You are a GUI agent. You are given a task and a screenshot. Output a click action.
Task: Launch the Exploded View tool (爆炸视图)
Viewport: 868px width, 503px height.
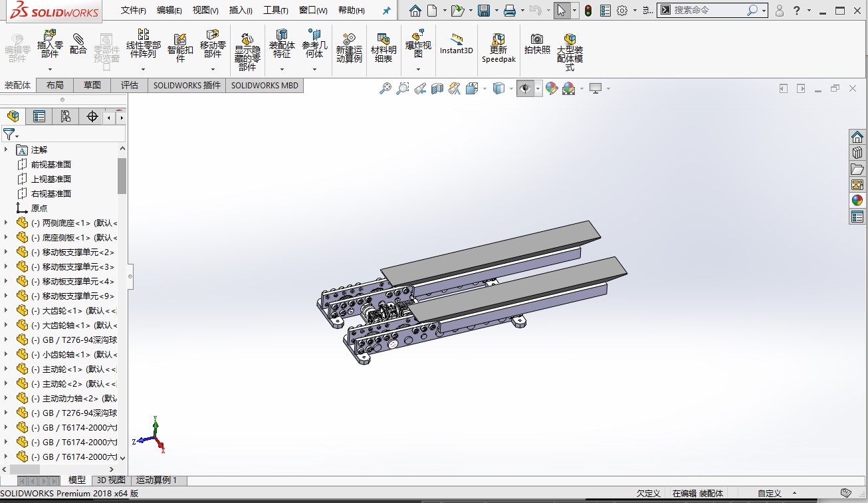click(x=419, y=47)
